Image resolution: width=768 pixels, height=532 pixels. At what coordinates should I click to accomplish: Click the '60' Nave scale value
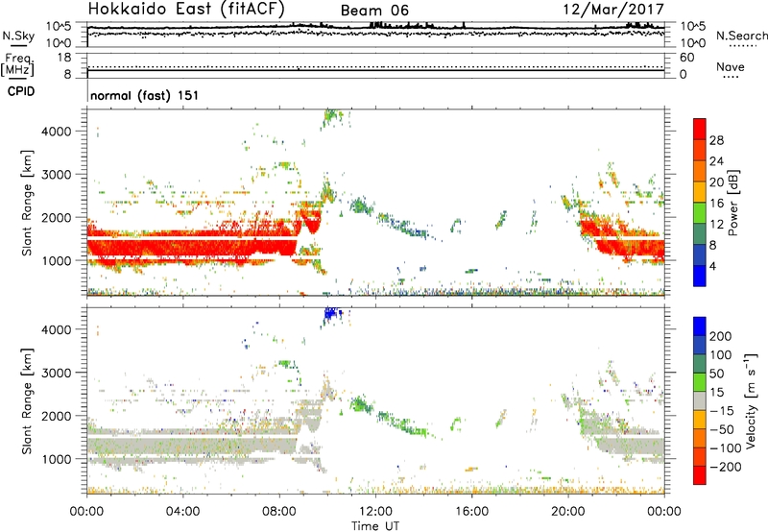coord(686,58)
